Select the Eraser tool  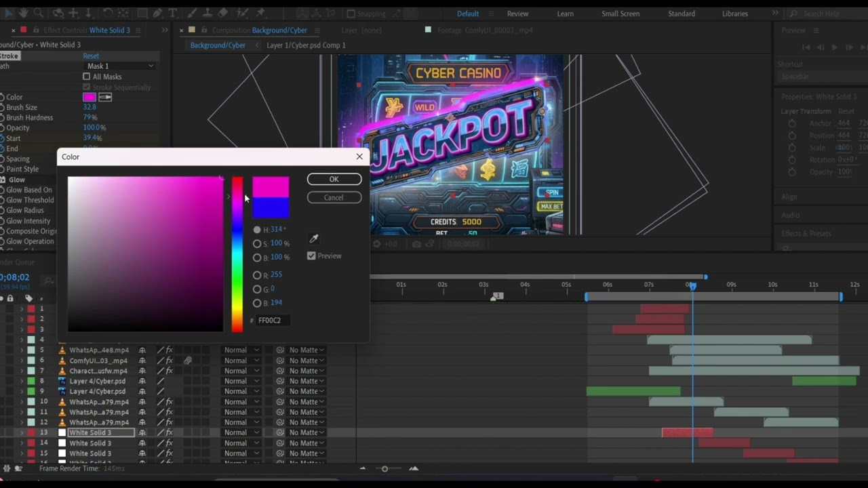pos(223,13)
